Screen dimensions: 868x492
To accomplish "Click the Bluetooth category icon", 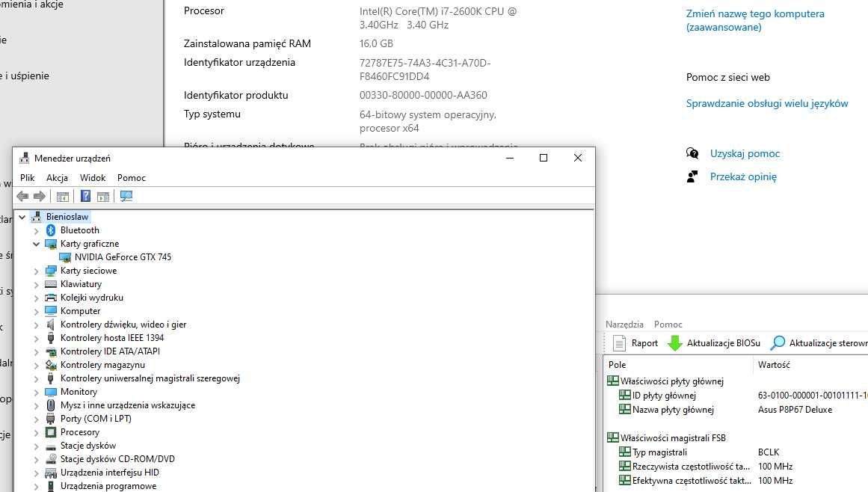I will point(51,230).
